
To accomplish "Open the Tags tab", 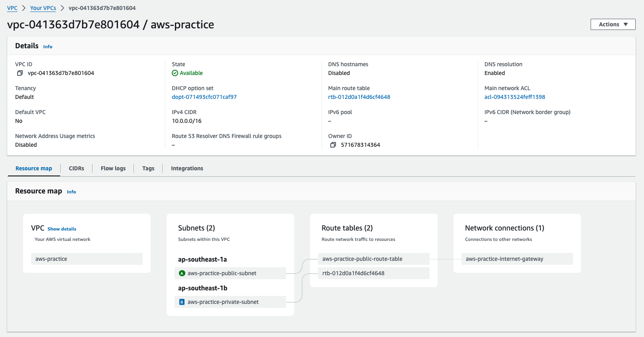I will [x=148, y=168].
